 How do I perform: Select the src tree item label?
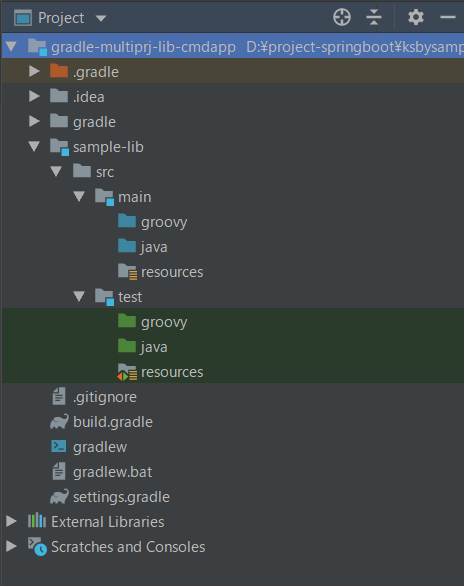coord(105,172)
